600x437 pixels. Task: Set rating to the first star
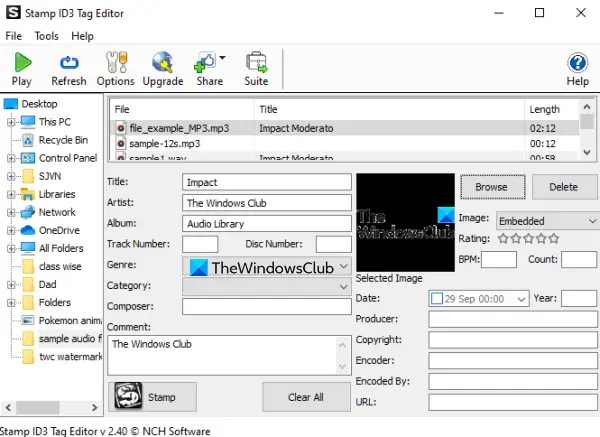[503, 238]
